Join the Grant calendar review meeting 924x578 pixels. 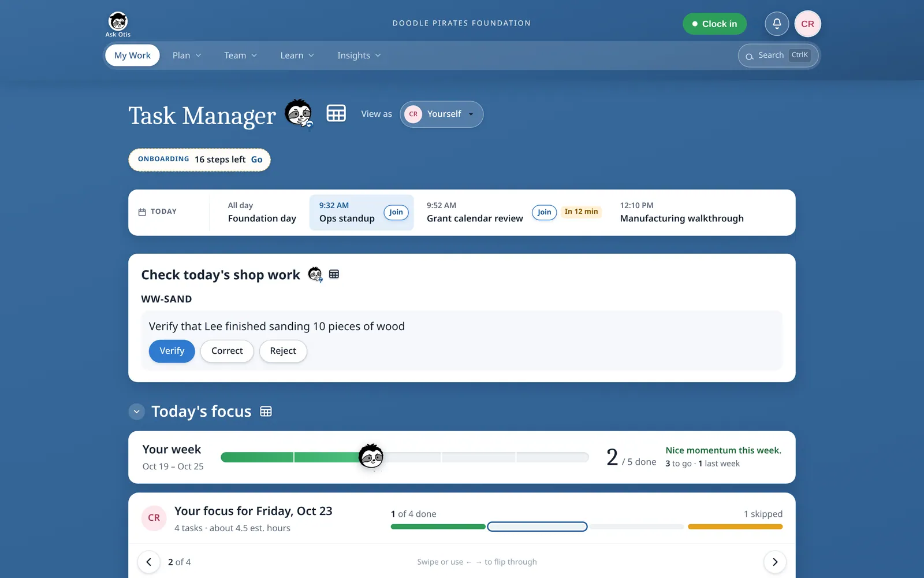(x=544, y=212)
